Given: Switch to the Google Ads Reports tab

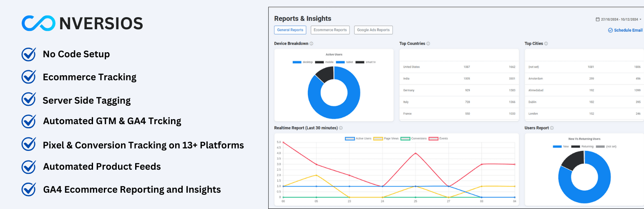Looking at the screenshot, I should point(373,30).
